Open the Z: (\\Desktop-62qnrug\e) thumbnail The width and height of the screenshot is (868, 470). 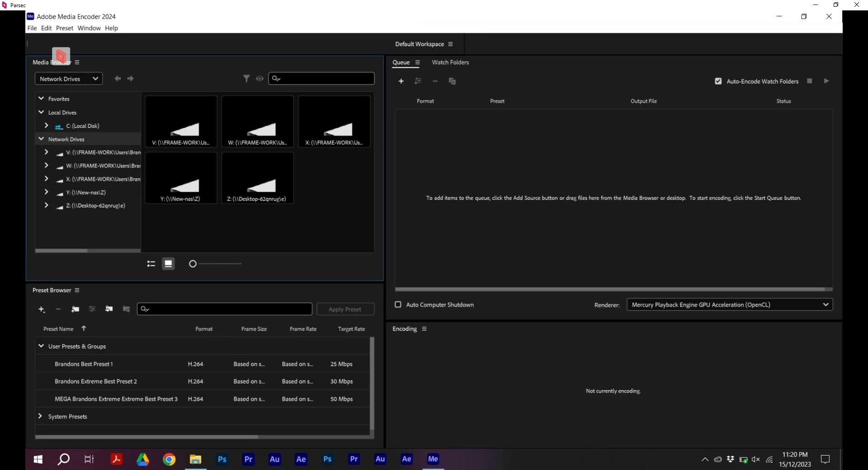(x=257, y=178)
